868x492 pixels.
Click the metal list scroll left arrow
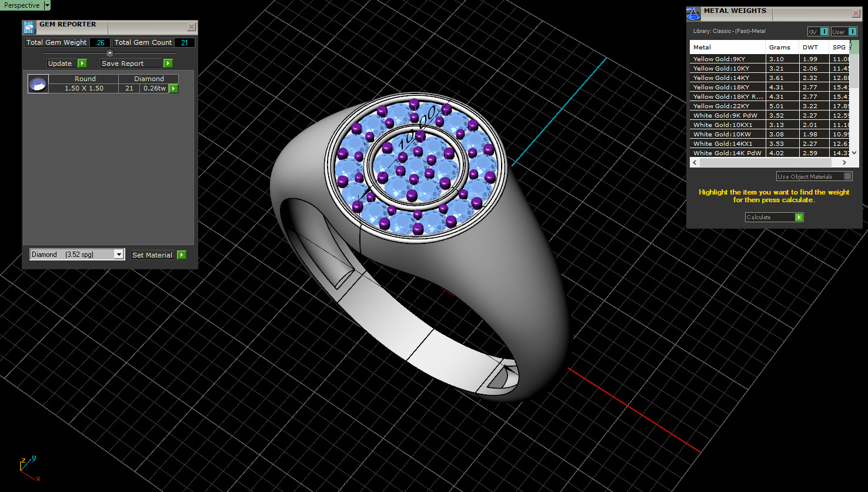tap(695, 162)
